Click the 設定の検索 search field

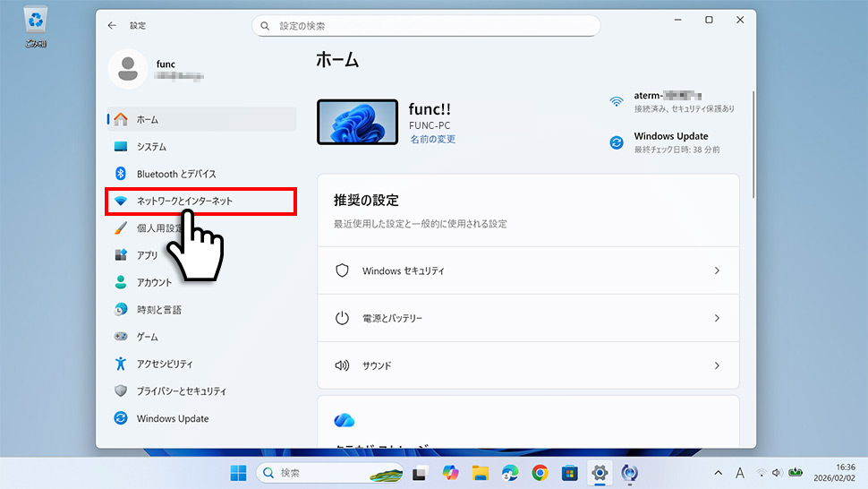coord(426,26)
